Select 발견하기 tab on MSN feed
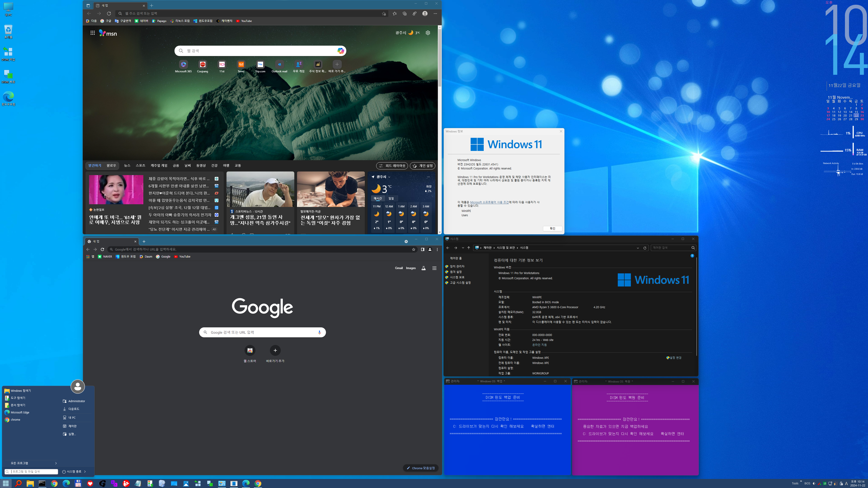The height and width of the screenshot is (488, 868). (x=95, y=165)
